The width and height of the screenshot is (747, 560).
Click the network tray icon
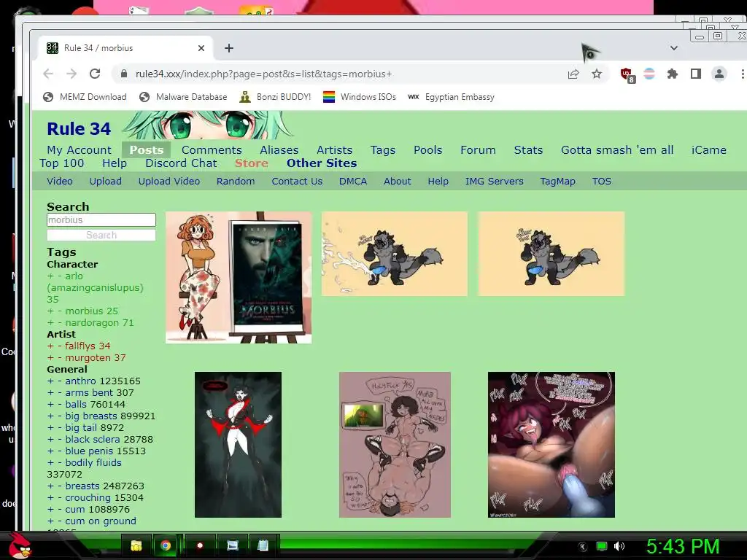602,546
